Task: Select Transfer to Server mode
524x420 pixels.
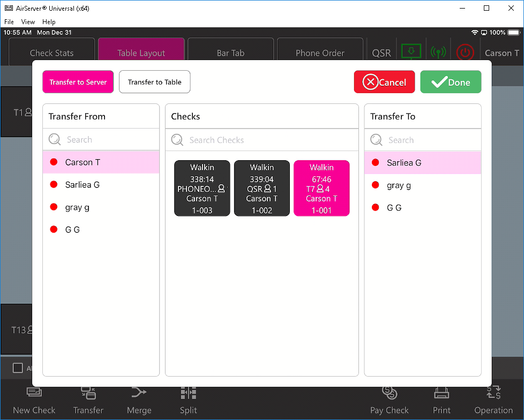Action: (78, 82)
